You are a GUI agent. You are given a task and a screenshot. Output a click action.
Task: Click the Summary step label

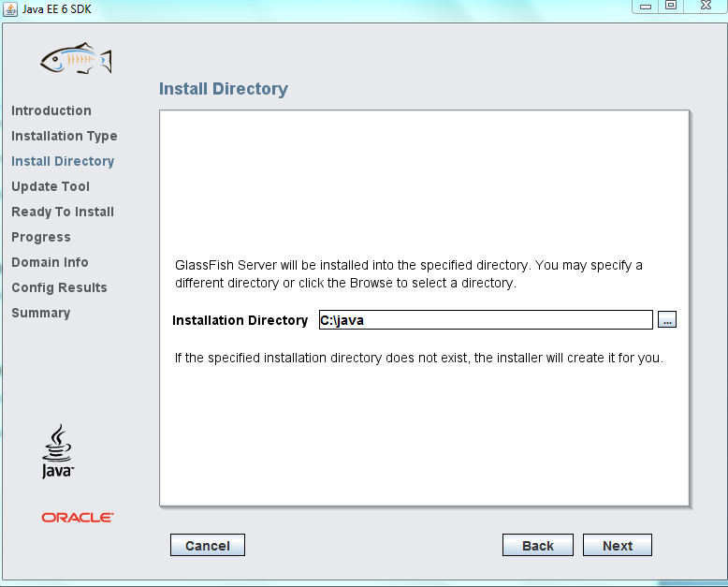tap(41, 313)
